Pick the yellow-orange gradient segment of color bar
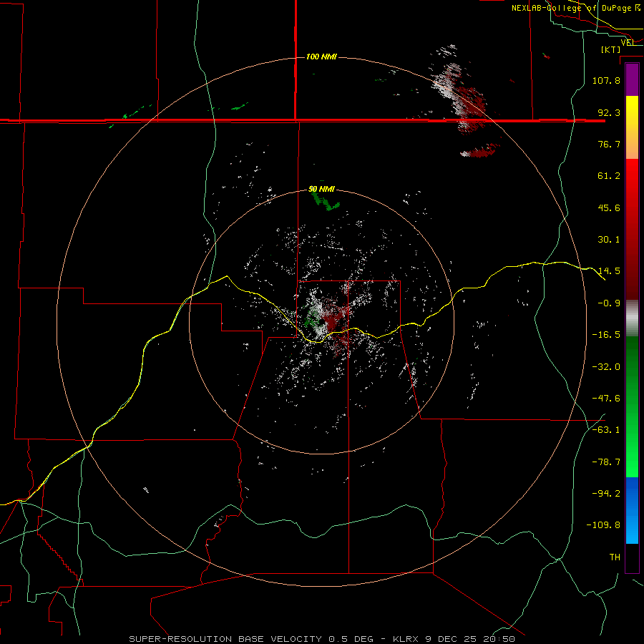This screenshot has height=644, width=644. pyautogui.click(x=632, y=127)
